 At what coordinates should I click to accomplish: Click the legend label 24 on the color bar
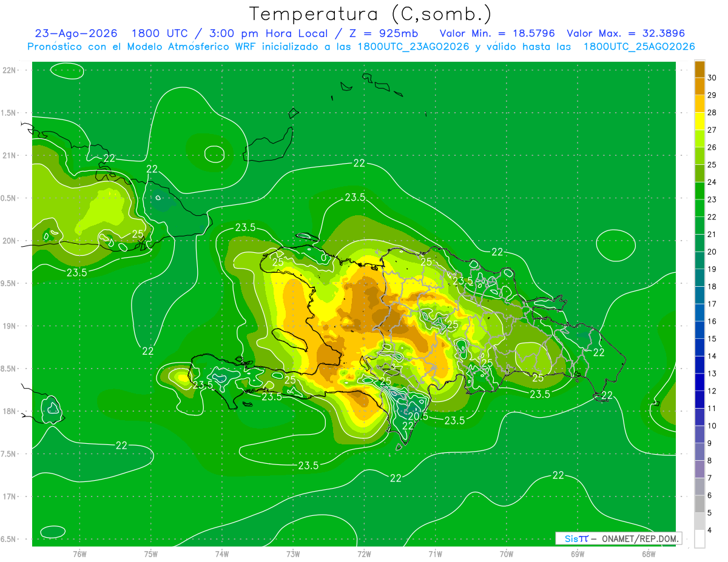(x=712, y=182)
